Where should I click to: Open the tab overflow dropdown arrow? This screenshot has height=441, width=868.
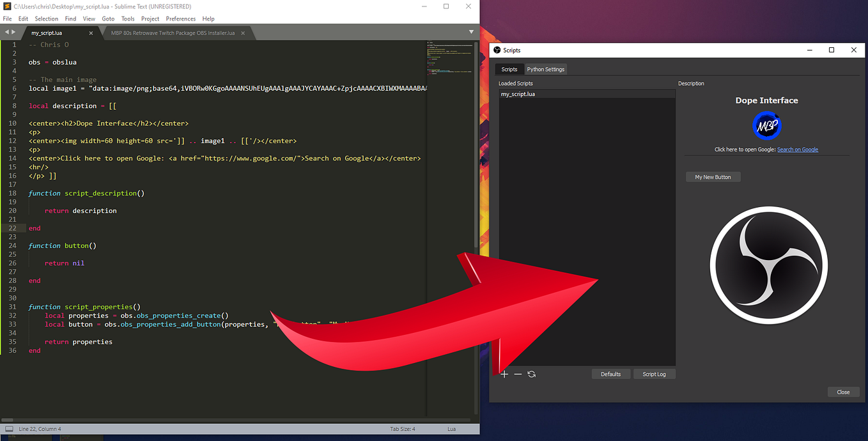click(x=471, y=31)
